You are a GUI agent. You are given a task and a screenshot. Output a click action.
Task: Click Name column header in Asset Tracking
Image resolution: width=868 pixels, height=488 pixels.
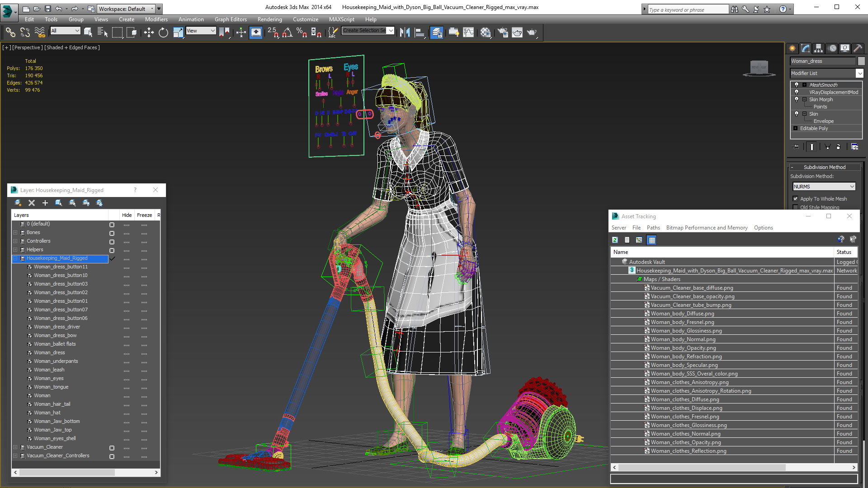tap(722, 252)
